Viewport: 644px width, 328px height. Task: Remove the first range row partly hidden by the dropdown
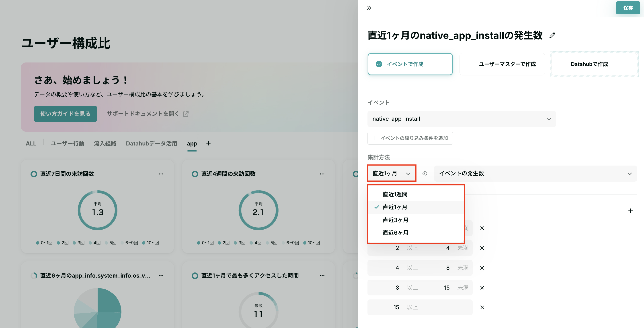482,228
